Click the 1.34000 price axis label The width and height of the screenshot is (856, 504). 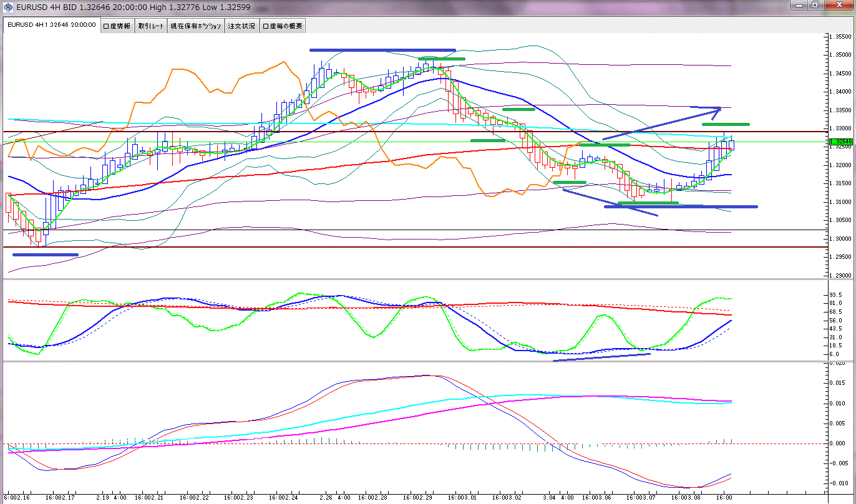click(x=840, y=92)
